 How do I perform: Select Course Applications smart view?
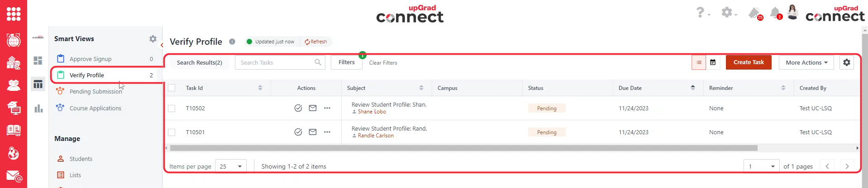click(x=95, y=108)
